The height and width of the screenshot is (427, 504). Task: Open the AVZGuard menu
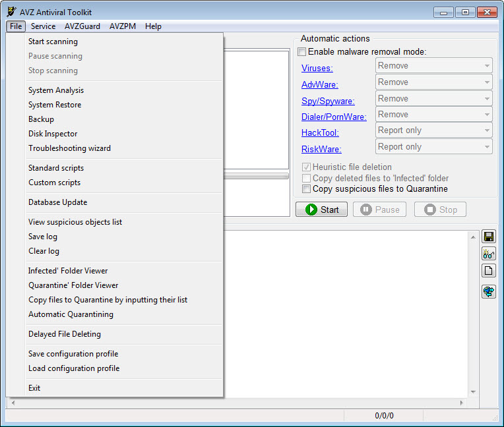pos(82,26)
